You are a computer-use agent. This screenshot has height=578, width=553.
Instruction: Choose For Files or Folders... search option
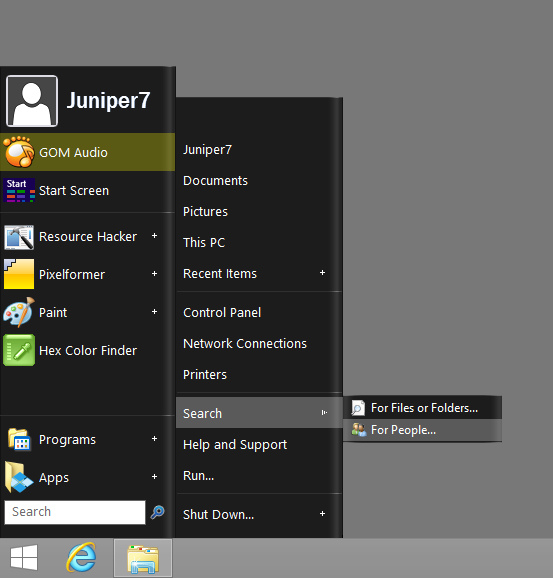click(422, 408)
